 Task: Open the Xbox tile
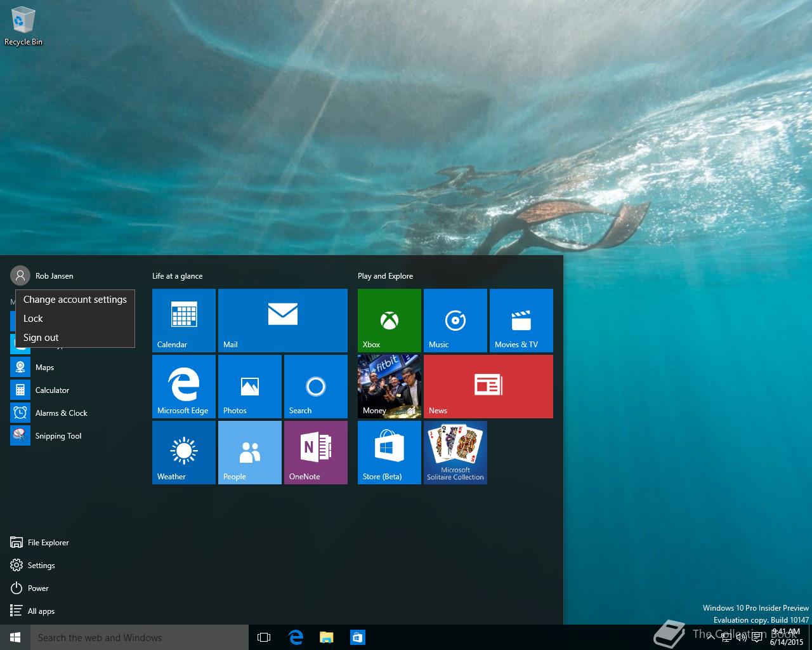389,320
